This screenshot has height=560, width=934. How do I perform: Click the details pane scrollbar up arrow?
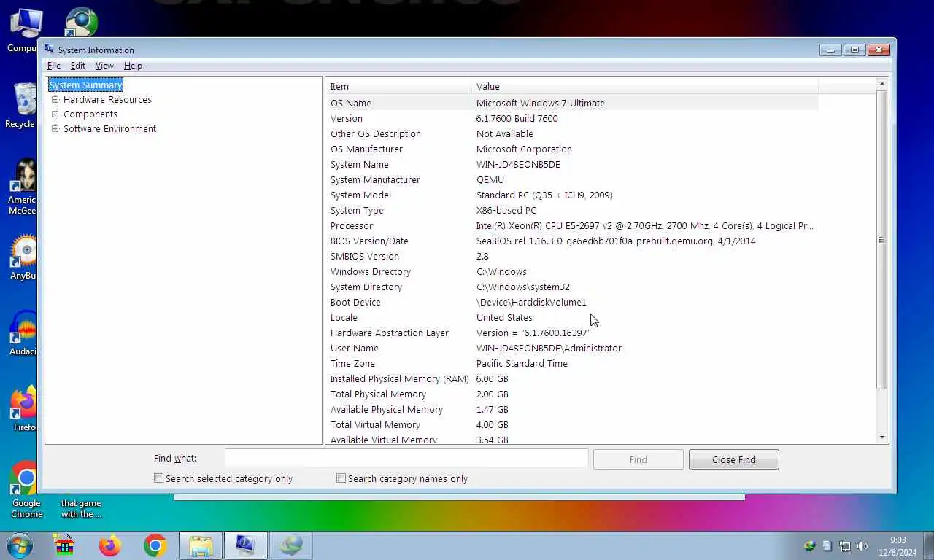tap(882, 84)
